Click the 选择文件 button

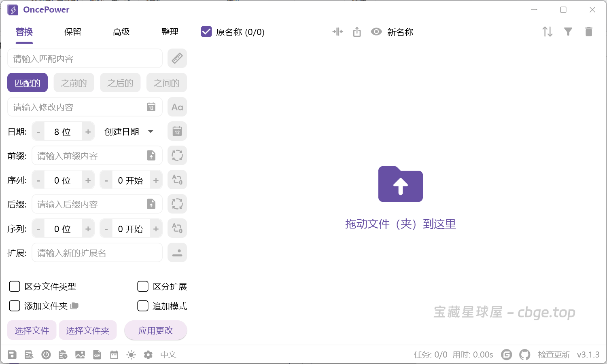click(x=32, y=330)
